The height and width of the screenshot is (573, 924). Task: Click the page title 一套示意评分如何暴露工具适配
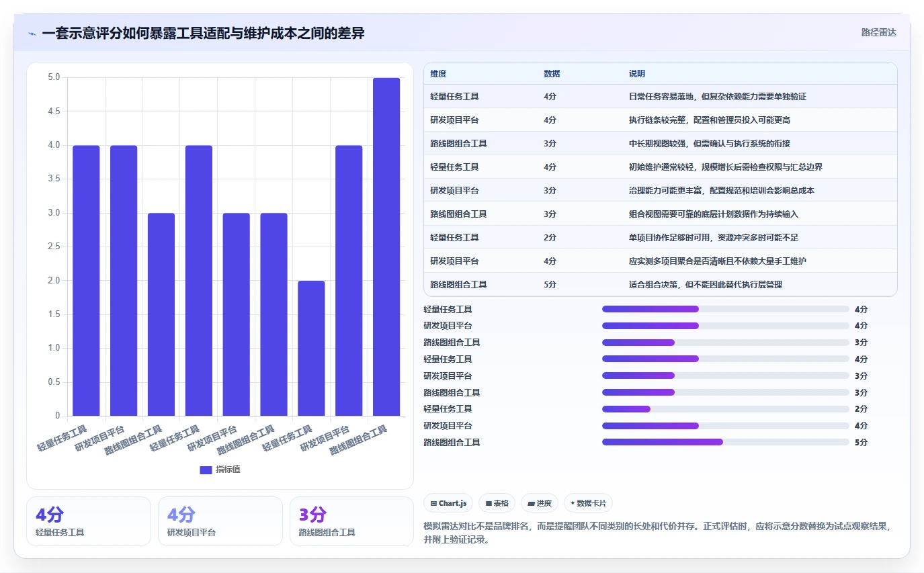click(x=203, y=33)
